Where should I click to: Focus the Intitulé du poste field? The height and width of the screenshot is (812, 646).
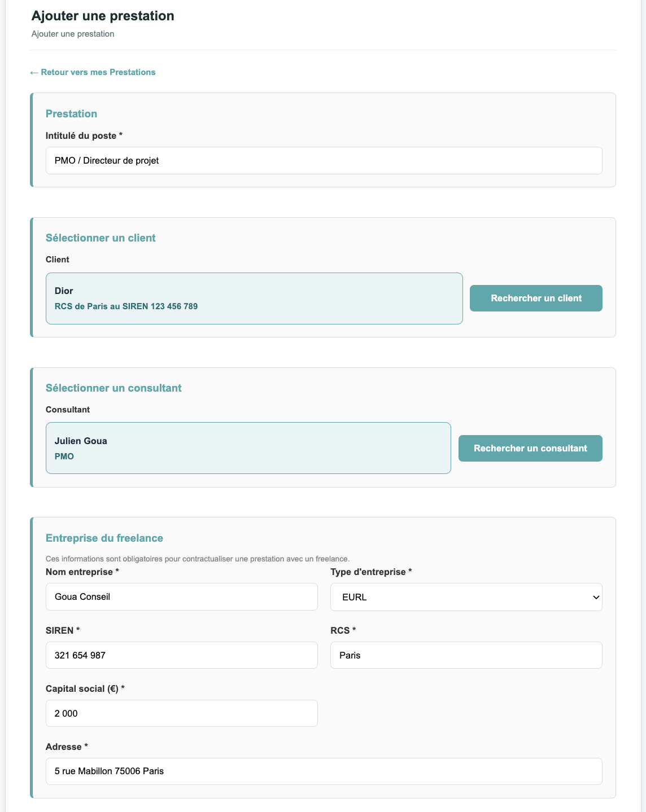[324, 161]
